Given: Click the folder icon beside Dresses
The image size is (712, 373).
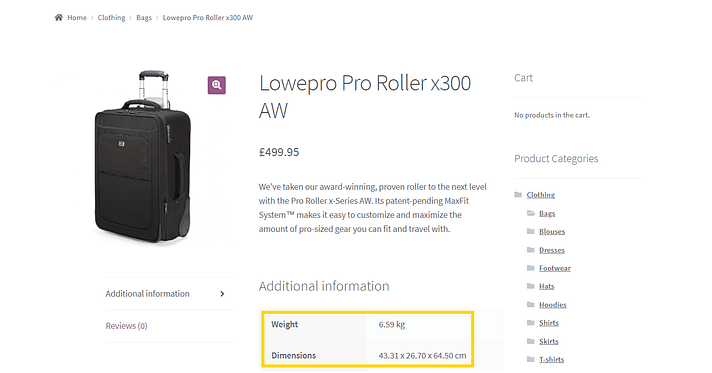Looking at the screenshot, I should (530, 250).
